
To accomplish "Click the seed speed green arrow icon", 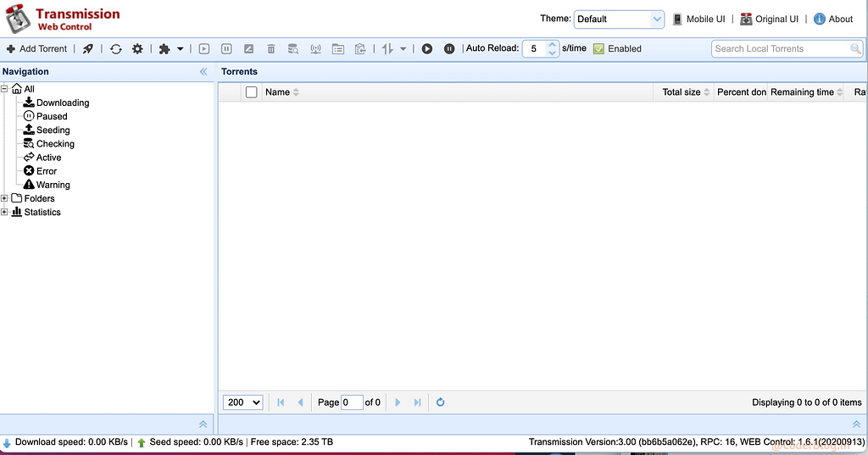I will click(x=142, y=443).
